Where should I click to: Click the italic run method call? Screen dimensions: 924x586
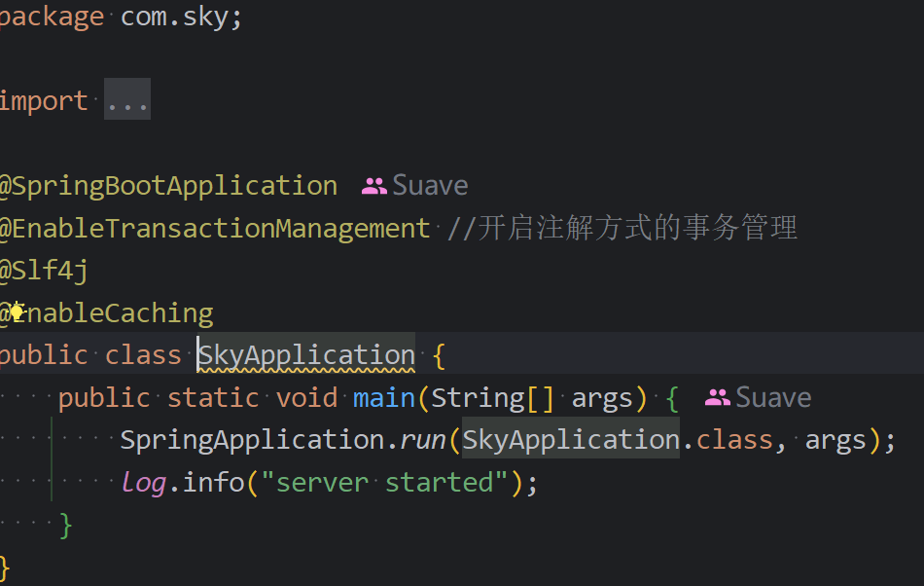point(423,440)
